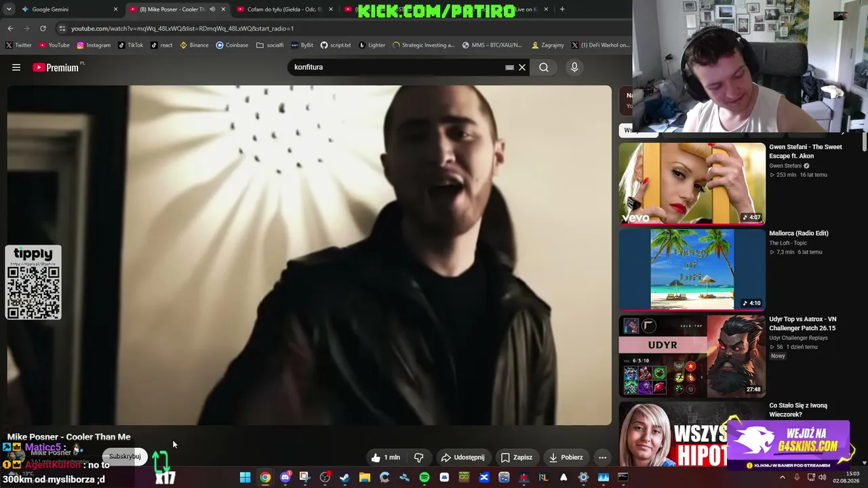Open Steam from the taskbar
The image size is (868, 488).
(344, 477)
